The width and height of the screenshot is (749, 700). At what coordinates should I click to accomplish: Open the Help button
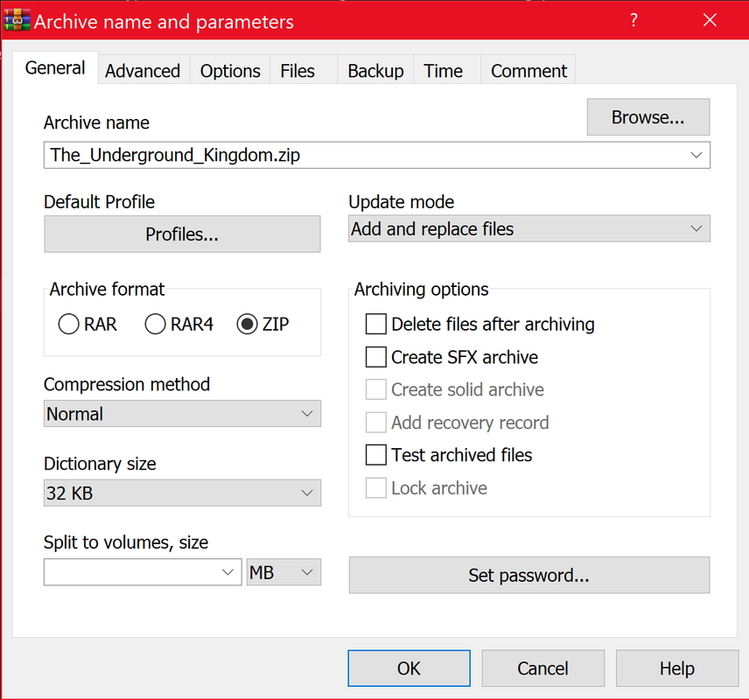pyautogui.click(x=677, y=668)
